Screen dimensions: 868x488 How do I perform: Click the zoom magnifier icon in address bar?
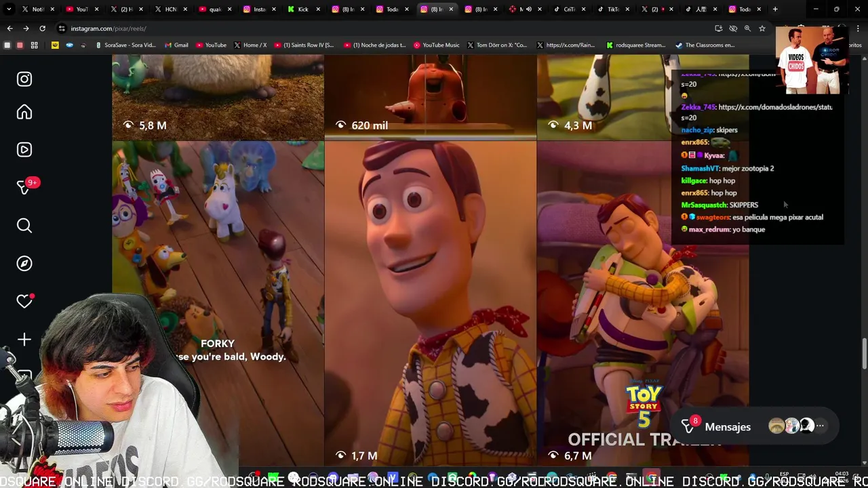pos(747,28)
